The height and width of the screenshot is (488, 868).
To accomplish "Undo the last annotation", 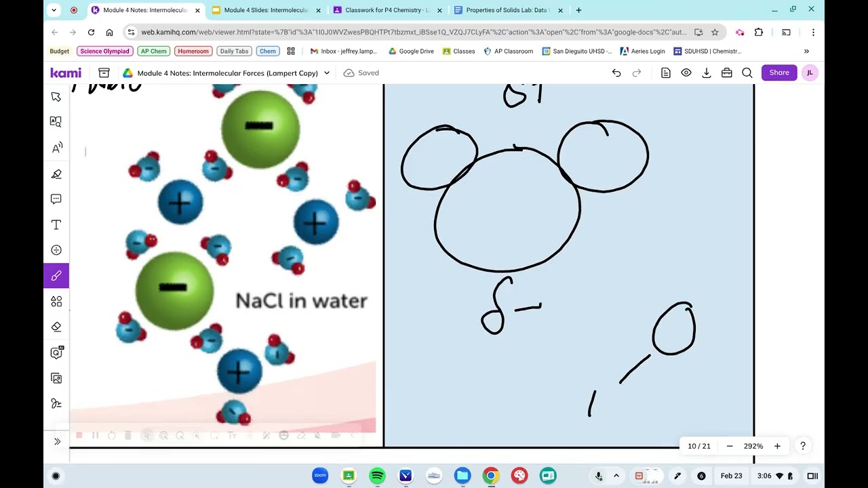I will click(x=616, y=73).
